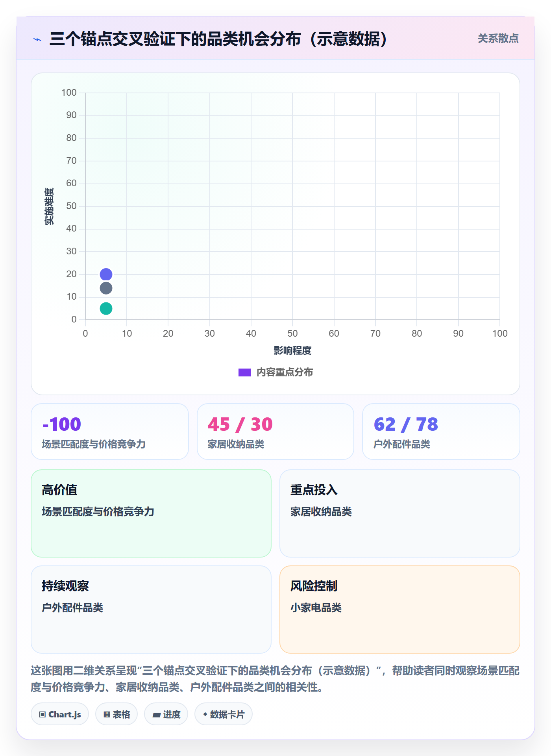The image size is (551, 756).
Task: Click the chart title 三个锚点交叉验证下的品类机会分布
Action: tap(218, 39)
